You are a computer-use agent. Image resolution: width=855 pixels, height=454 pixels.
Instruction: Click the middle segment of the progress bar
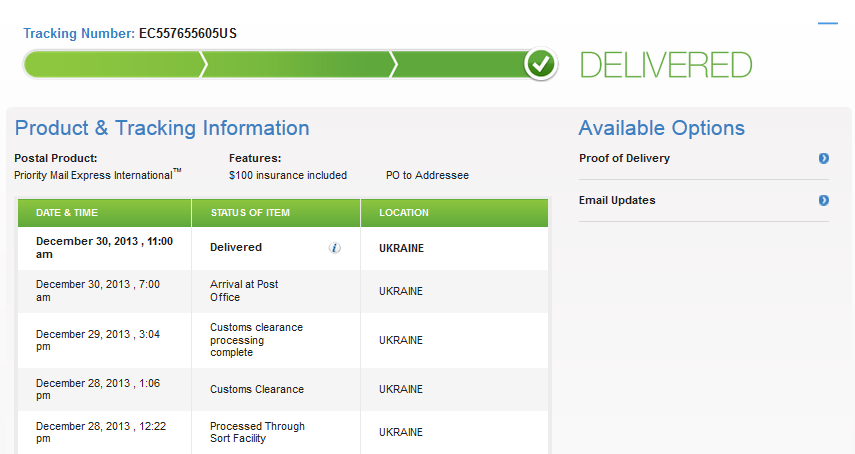pos(298,65)
